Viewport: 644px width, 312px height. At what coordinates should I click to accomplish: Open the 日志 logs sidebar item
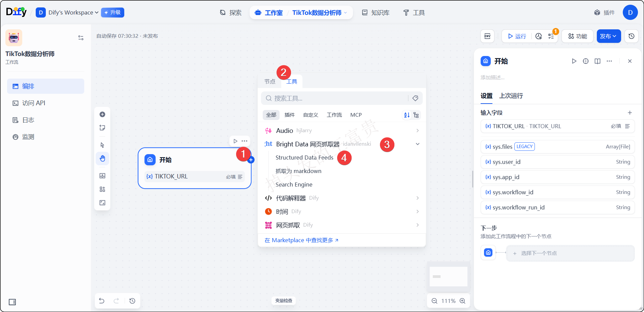pos(45,120)
